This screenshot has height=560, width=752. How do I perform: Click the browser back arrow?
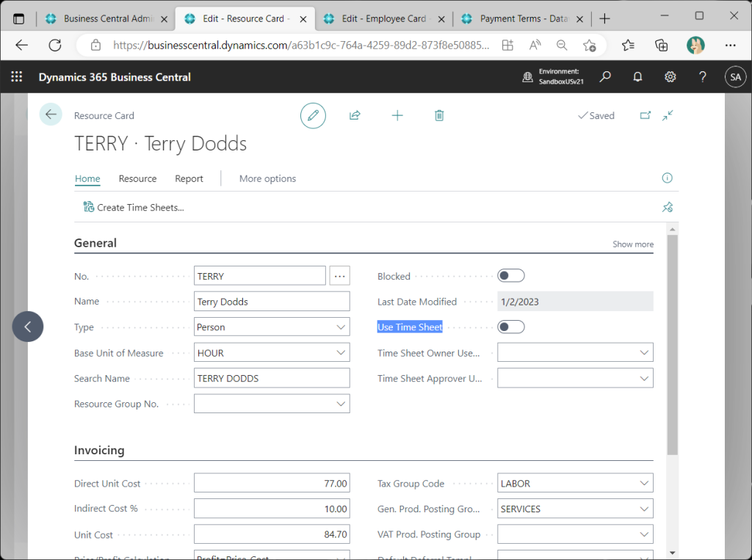pyautogui.click(x=21, y=46)
